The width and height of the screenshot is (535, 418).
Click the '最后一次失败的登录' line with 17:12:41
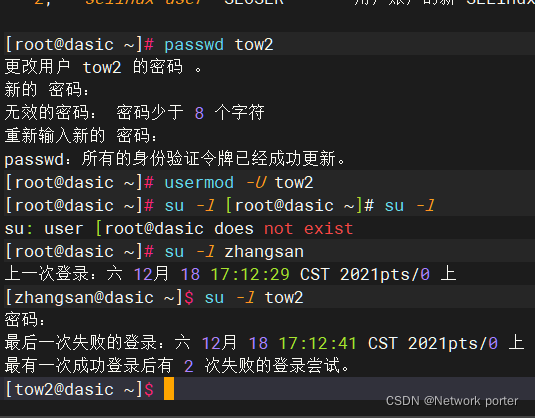pyautogui.click(x=264, y=343)
